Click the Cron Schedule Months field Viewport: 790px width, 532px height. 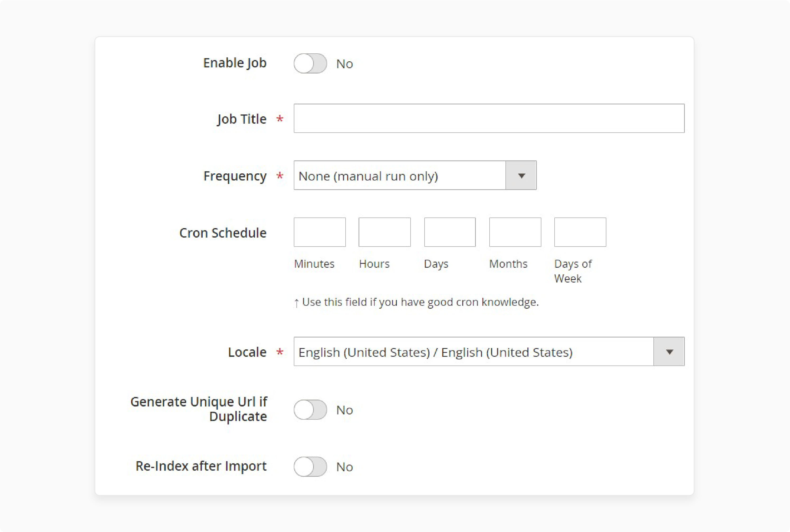515,232
